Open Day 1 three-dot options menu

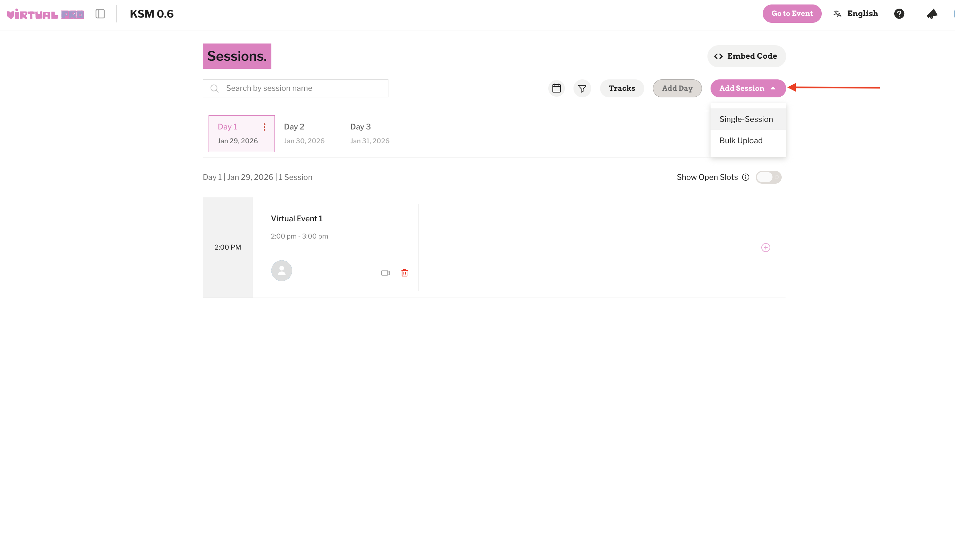click(x=264, y=127)
